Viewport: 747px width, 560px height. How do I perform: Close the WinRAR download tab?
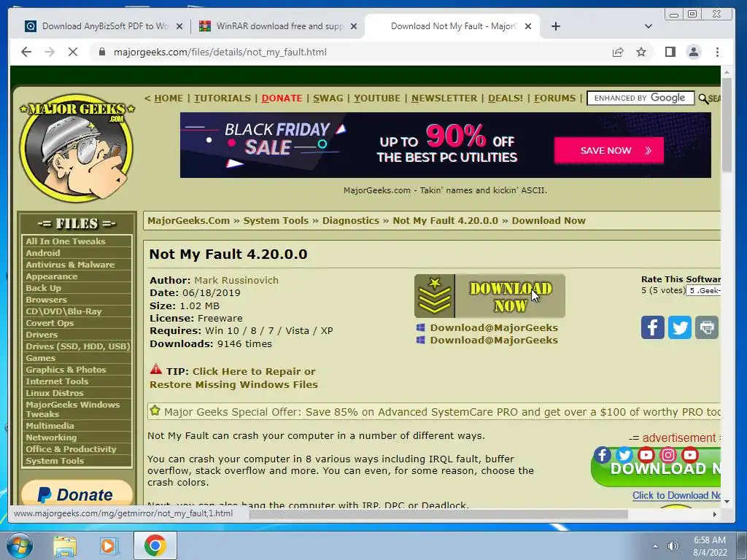354,26
